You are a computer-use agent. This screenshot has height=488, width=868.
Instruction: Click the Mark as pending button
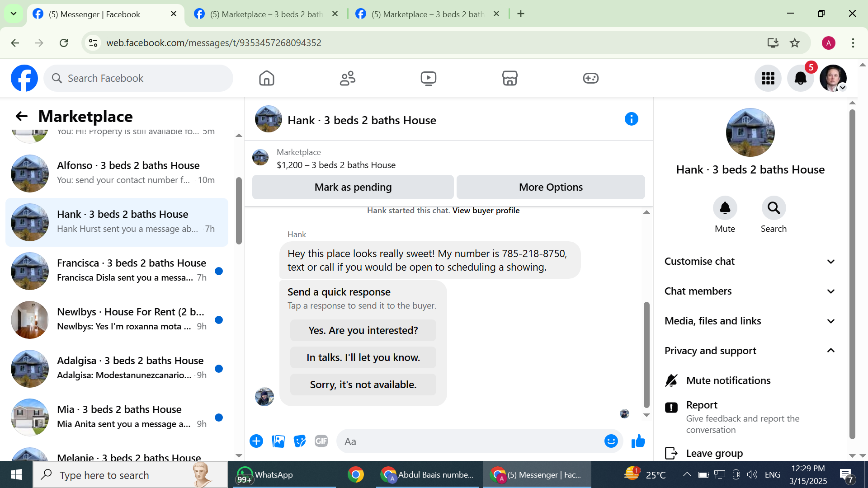[353, 187]
